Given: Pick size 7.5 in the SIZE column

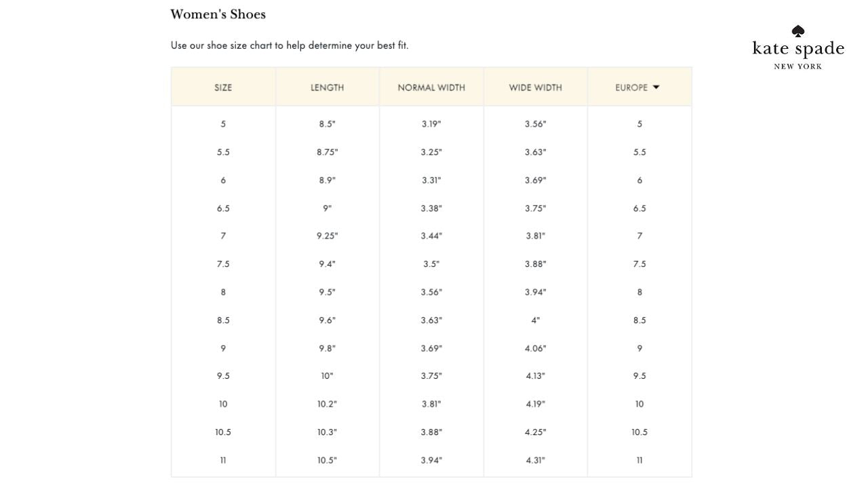Looking at the screenshot, I should tap(223, 264).
